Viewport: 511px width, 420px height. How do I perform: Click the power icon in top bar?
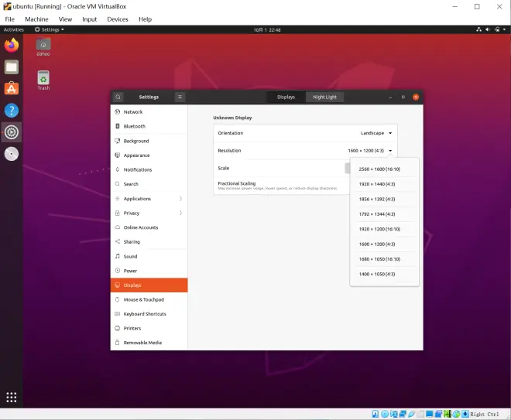tap(497, 29)
